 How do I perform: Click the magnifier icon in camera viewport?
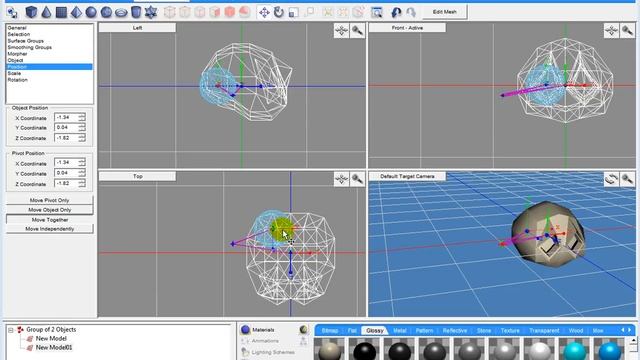click(x=627, y=179)
